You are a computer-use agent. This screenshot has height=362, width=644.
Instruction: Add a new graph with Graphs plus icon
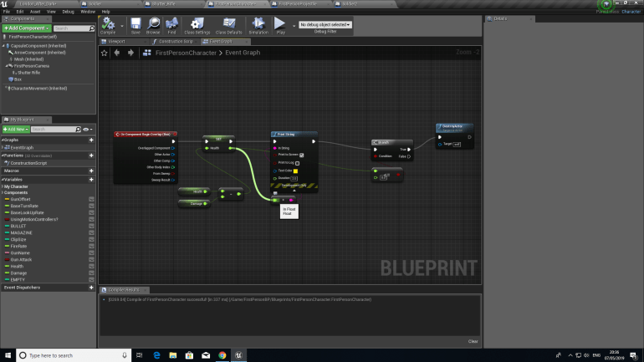click(91, 140)
